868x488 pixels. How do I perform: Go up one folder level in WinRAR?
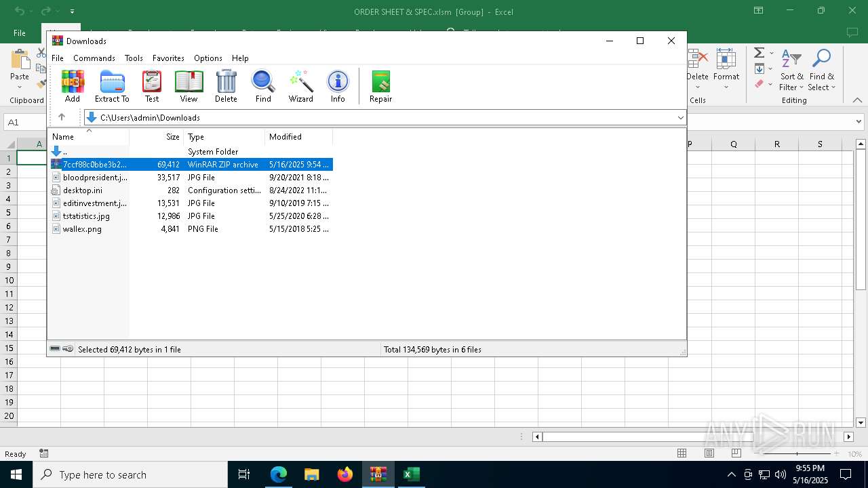pos(62,117)
